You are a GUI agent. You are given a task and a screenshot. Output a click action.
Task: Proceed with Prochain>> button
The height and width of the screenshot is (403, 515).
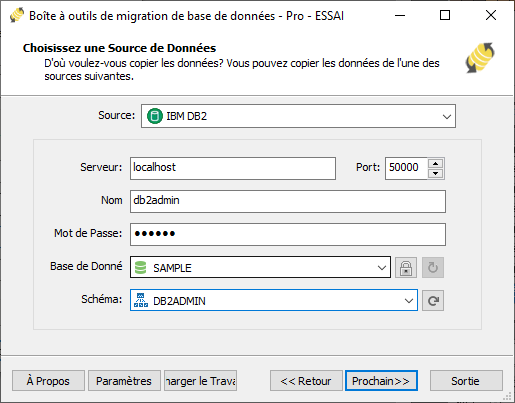pyautogui.click(x=381, y=380)
